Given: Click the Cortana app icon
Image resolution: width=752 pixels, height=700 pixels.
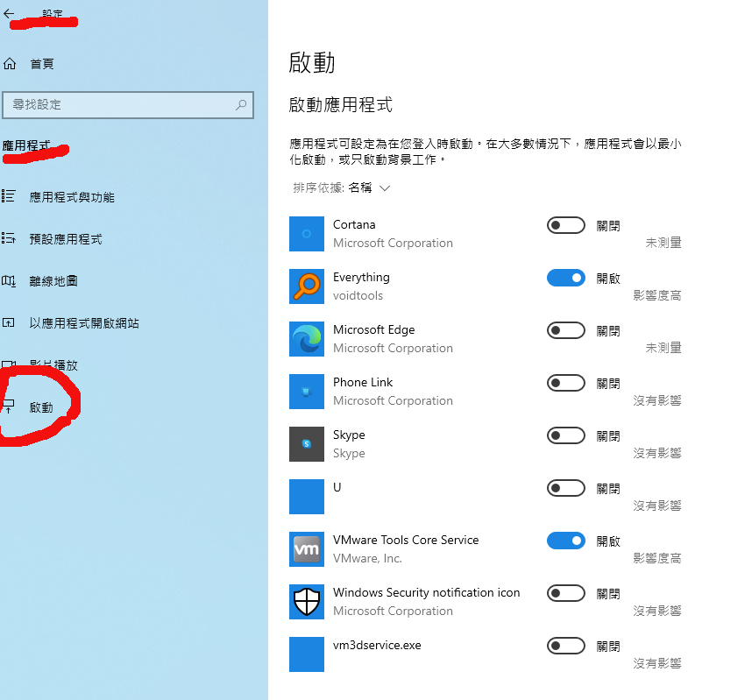Looking at the screenshot, I should point(307,234).
